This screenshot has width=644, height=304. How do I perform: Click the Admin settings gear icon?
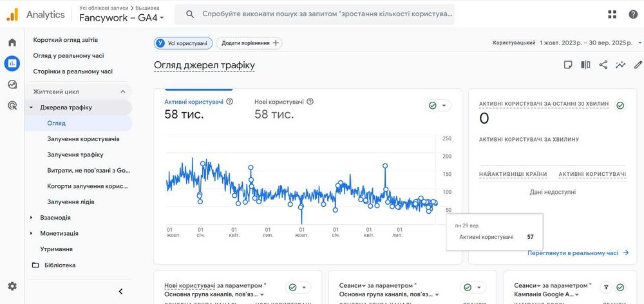pos(12,286)
